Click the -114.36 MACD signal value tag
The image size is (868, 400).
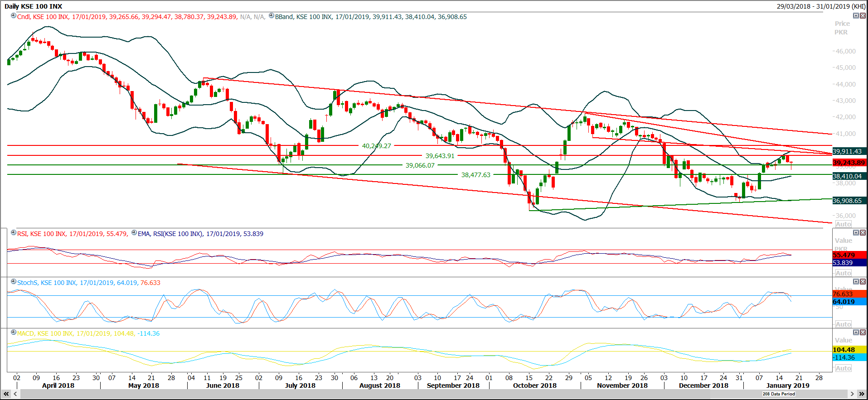(849, 357)
